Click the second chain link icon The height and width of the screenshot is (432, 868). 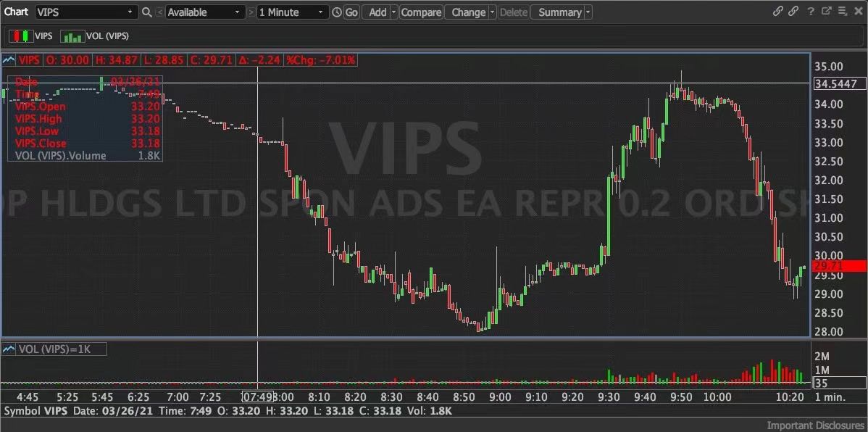793,11
